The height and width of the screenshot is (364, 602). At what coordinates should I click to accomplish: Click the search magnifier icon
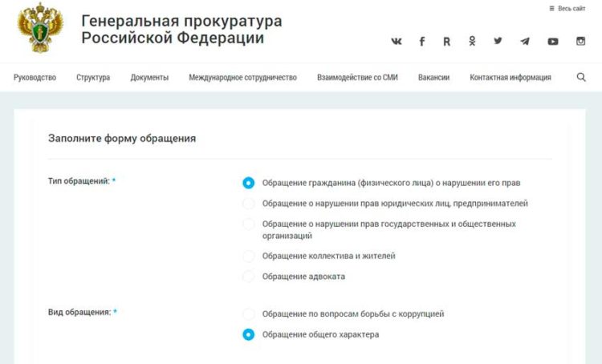pyautogui.click(x=581, y=78)
